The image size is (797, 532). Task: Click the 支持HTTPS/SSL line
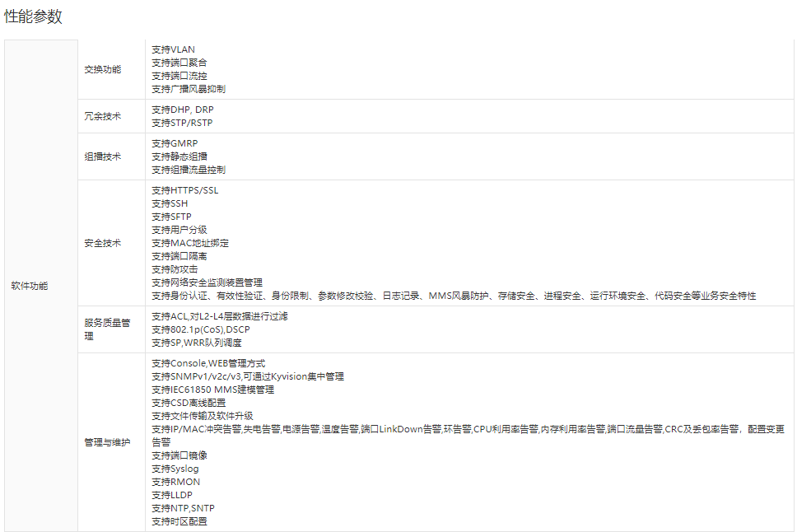pos(185,190)
